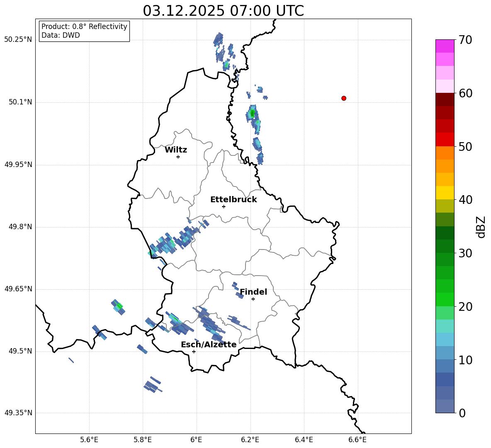Click the 50.1°N latitude label
The height and width of the screenshot is (448, 491).
(21, 102)
